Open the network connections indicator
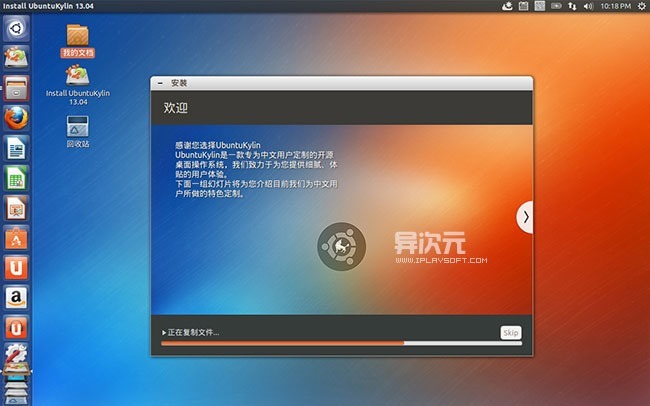 click(572, 6)
